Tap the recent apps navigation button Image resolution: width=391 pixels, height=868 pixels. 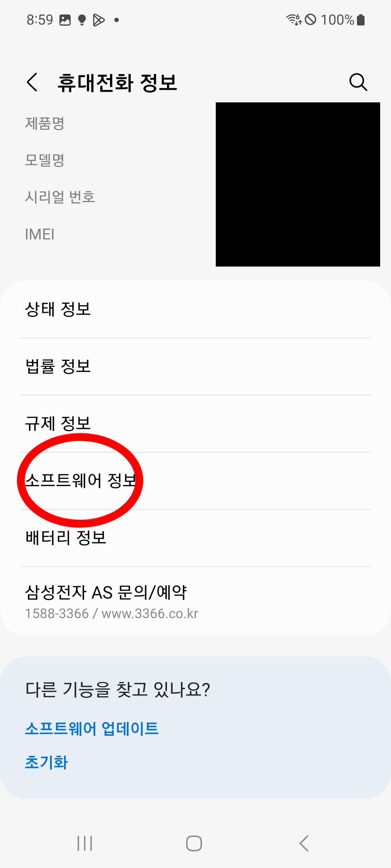click(85, 843)
